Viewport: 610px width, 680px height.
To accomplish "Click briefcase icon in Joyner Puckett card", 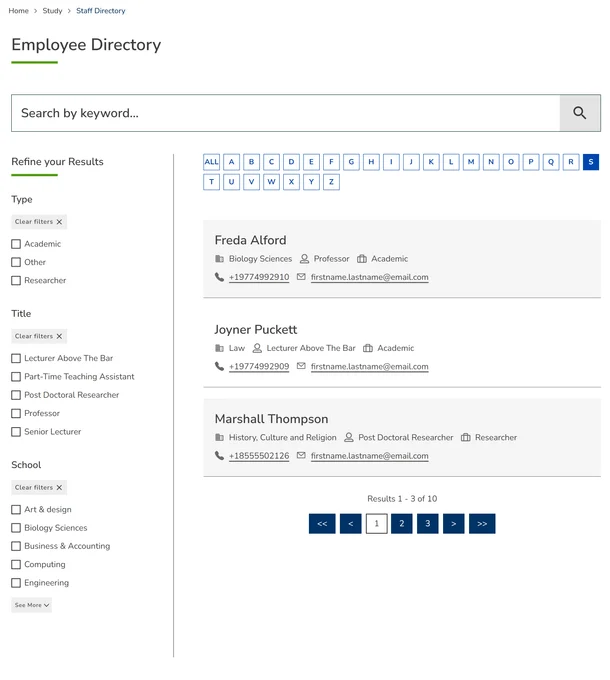I will 368,348.
